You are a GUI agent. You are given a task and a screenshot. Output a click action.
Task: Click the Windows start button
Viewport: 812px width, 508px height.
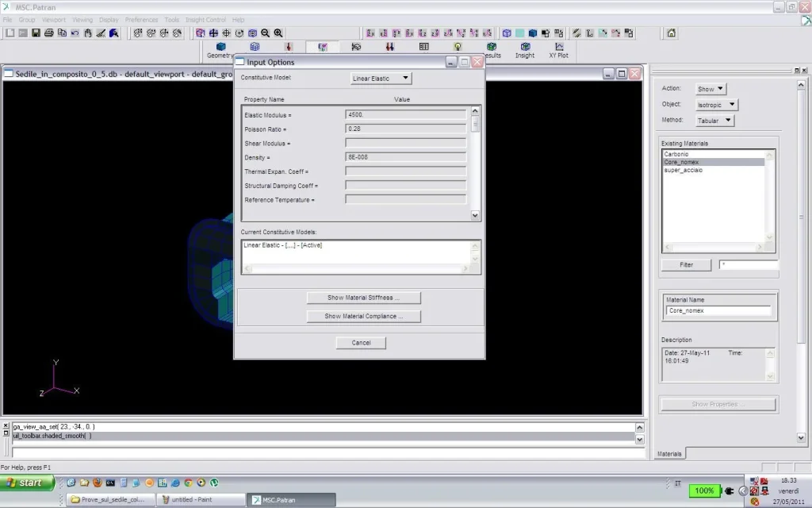(27, 483)
